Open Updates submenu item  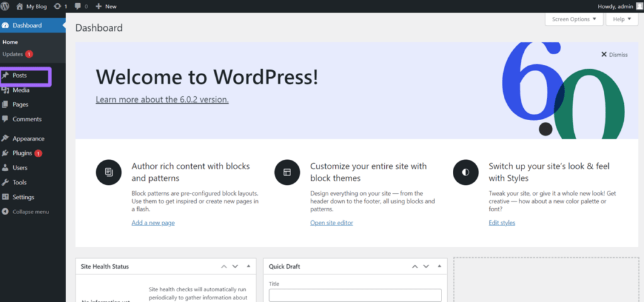pos(13,54)
